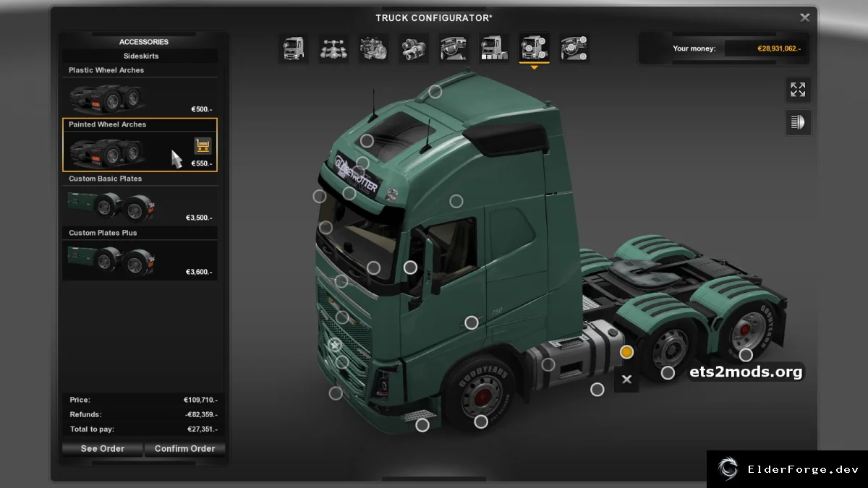Image resolution: width=868 pixels, height=488 pixels.
Task: Click the Your money amount €28,931,062.-
Action: (779, 48)
